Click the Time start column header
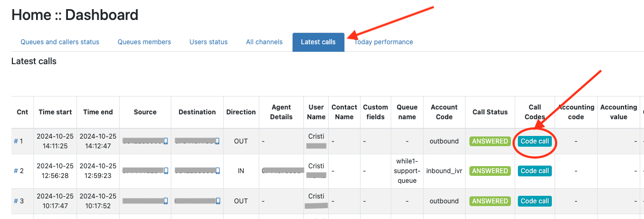Viewport: 644px width, 219px height. point(55,112)
